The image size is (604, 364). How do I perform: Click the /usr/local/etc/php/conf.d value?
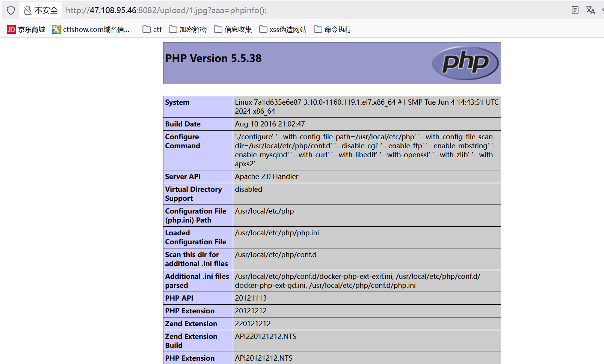(x=276, y=254)
